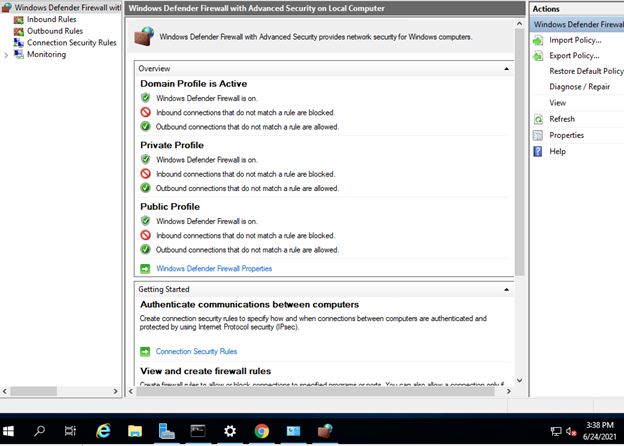Open File Explorer from taskbar
Screen dimensions: 624x446
135,431
